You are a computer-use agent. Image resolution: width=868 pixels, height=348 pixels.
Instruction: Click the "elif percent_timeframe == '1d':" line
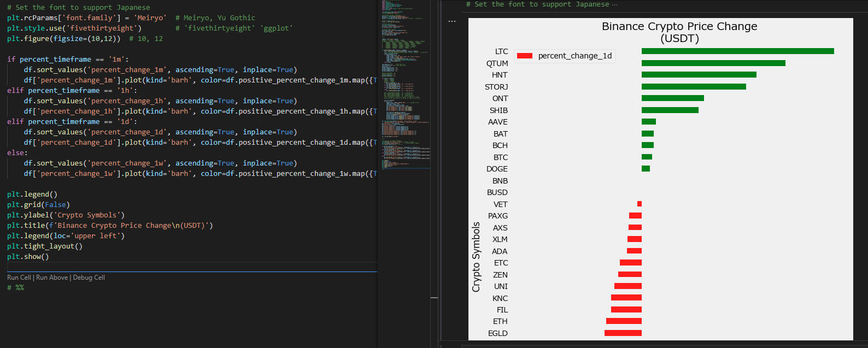click(x=72, y=122)
